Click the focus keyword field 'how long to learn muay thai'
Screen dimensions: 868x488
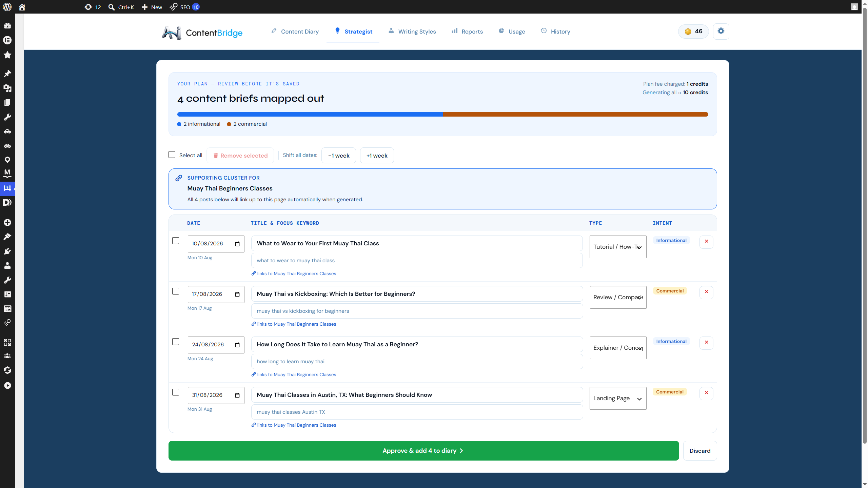pyautogui.click(x=417, y=361)
